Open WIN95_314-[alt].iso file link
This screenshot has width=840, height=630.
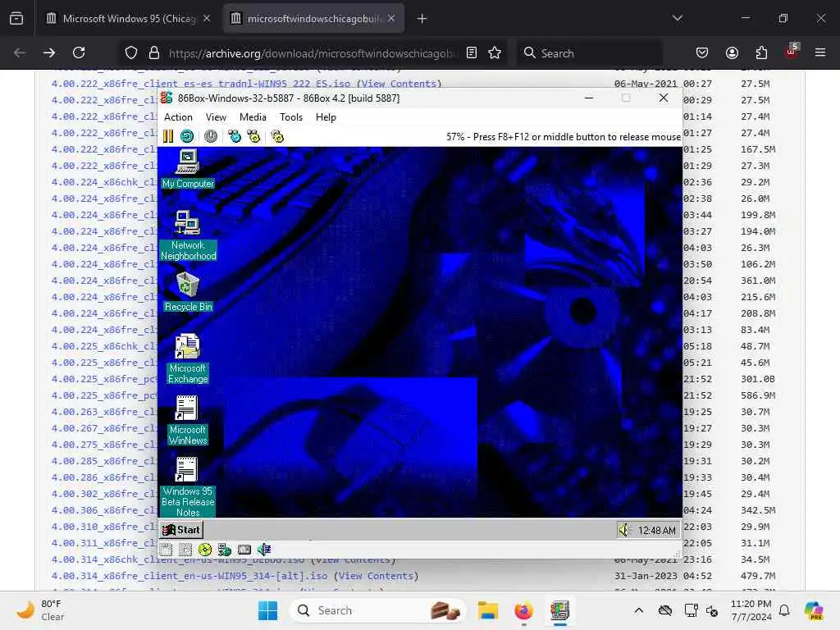click(189, 576)
